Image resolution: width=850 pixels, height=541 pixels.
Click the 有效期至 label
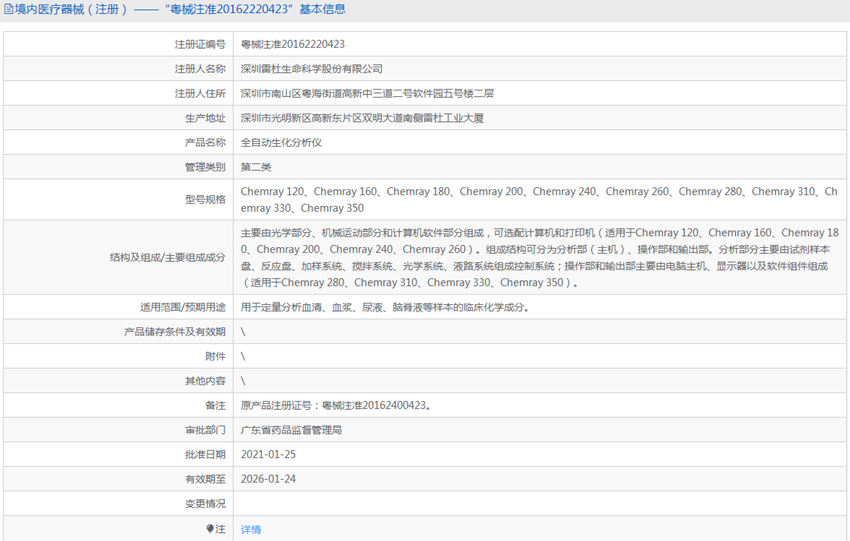pyautogui.click(x=205, y=479)
